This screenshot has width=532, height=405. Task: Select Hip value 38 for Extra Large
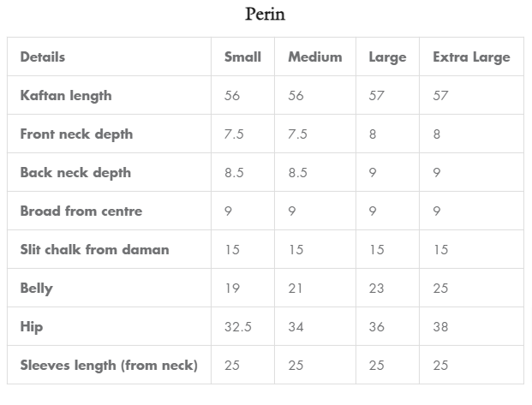pos(440,327)
